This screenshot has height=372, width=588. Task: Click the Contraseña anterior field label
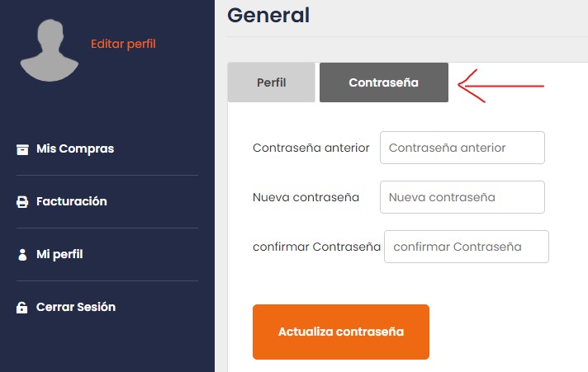click(x=311, y=148)
